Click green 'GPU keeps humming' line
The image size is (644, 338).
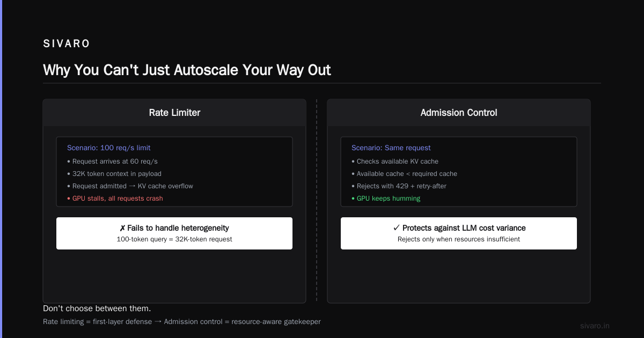click(x=386, y=199)
